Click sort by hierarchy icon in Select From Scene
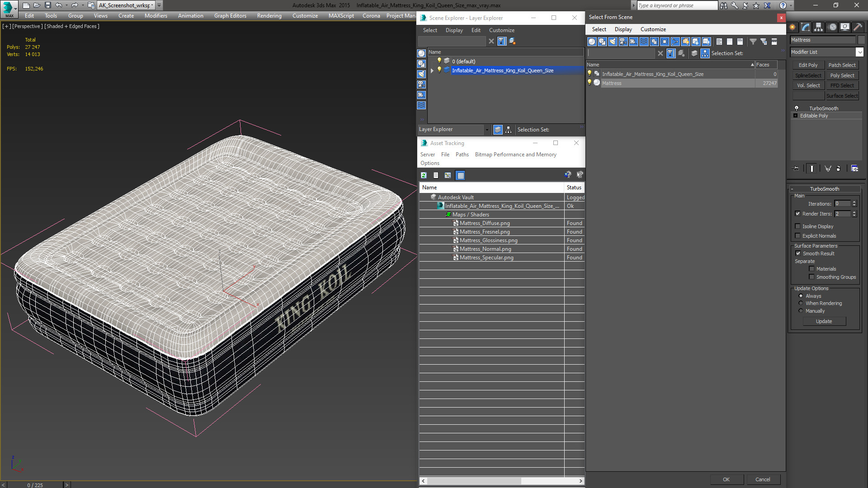The width and height of the screenshot is (868, 488). click(705, 53)
